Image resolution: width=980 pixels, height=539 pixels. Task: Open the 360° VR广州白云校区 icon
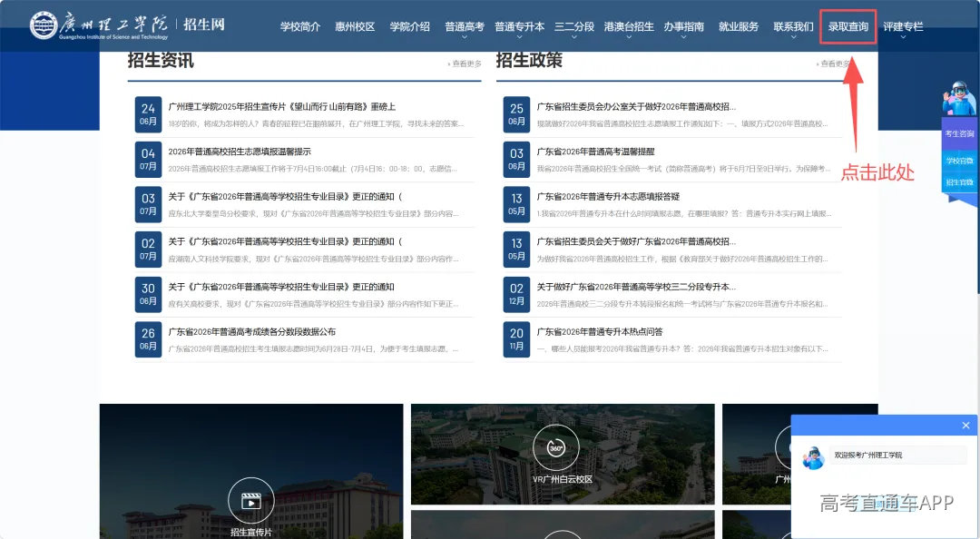pyautogui.click(x=555, y=447)
